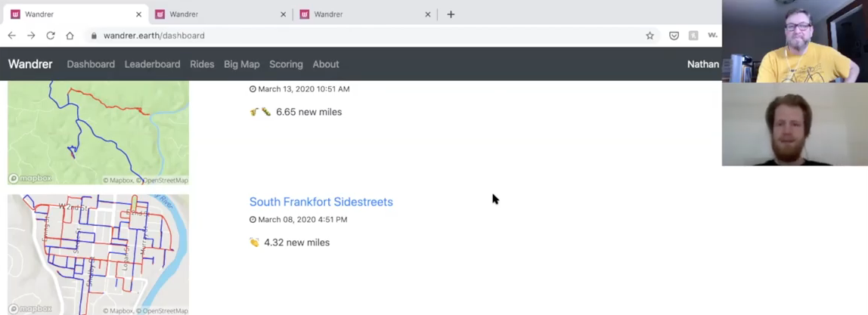Screen dimensions: 868x315
Task: Select the video feed of the bearded man
Action: pos(795,125)
